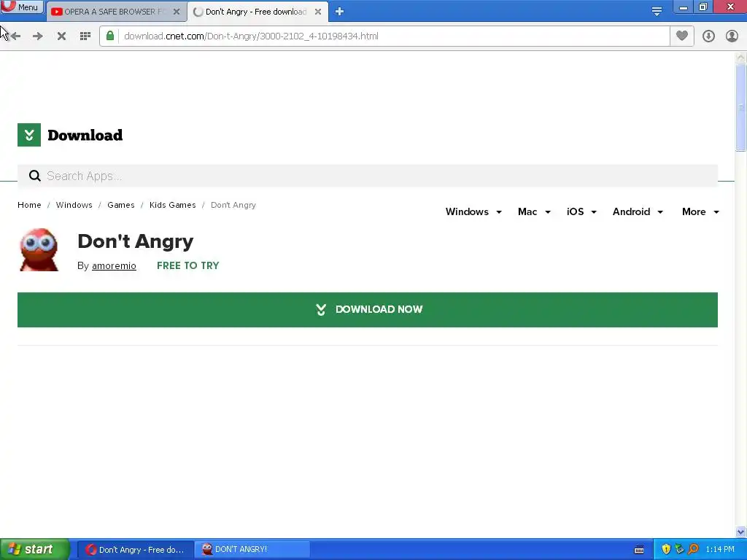Click the FREE TO TRY label

pos(187,265)
